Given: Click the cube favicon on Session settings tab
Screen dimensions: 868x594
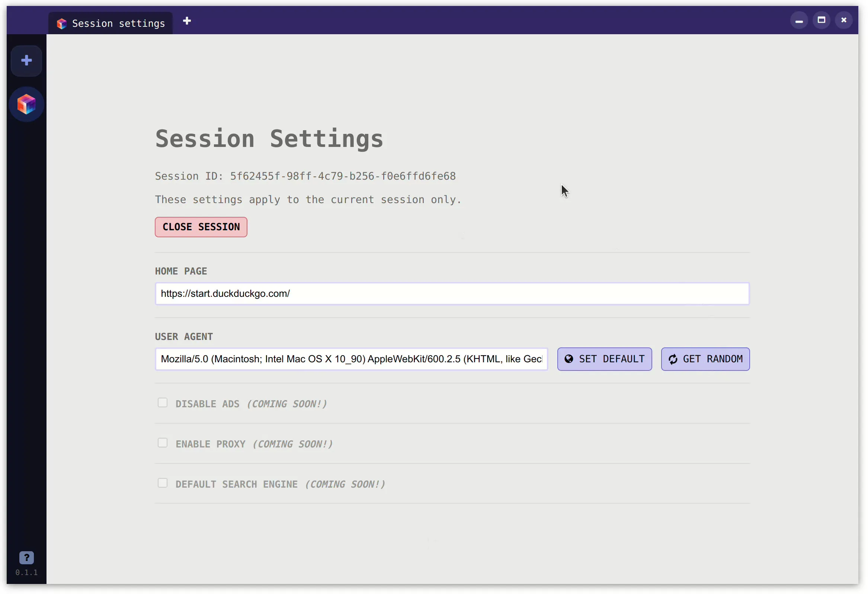Looking at the screenshot, I should click(62, 24).
